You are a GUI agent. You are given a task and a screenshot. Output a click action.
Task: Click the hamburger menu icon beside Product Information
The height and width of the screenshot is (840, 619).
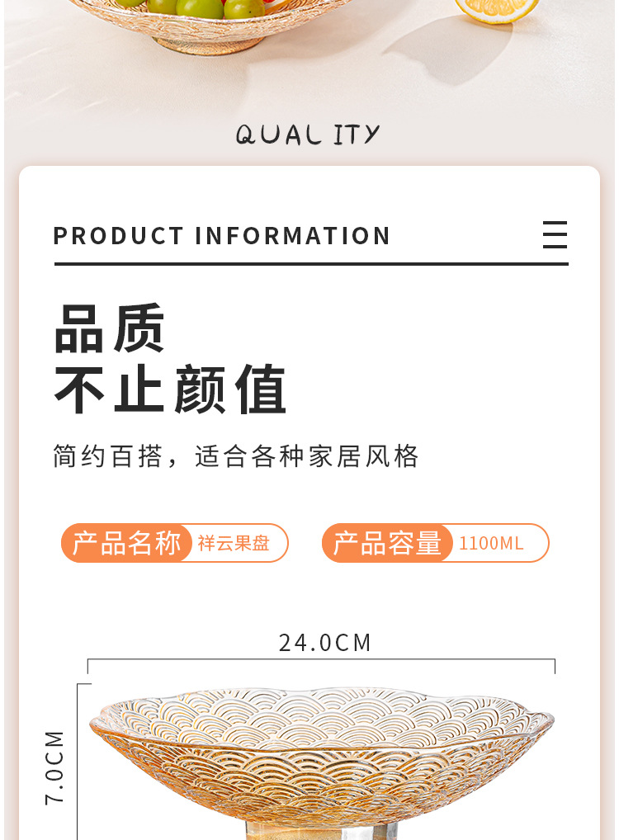tap(555, 234)
